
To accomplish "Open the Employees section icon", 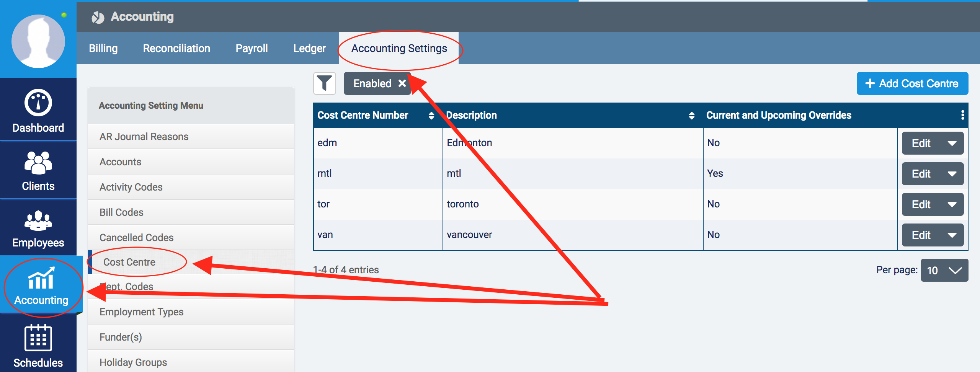I will (38, 221).
